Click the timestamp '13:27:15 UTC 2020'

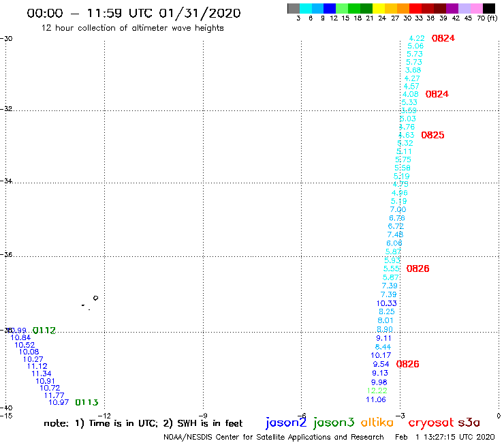[459, 437]
